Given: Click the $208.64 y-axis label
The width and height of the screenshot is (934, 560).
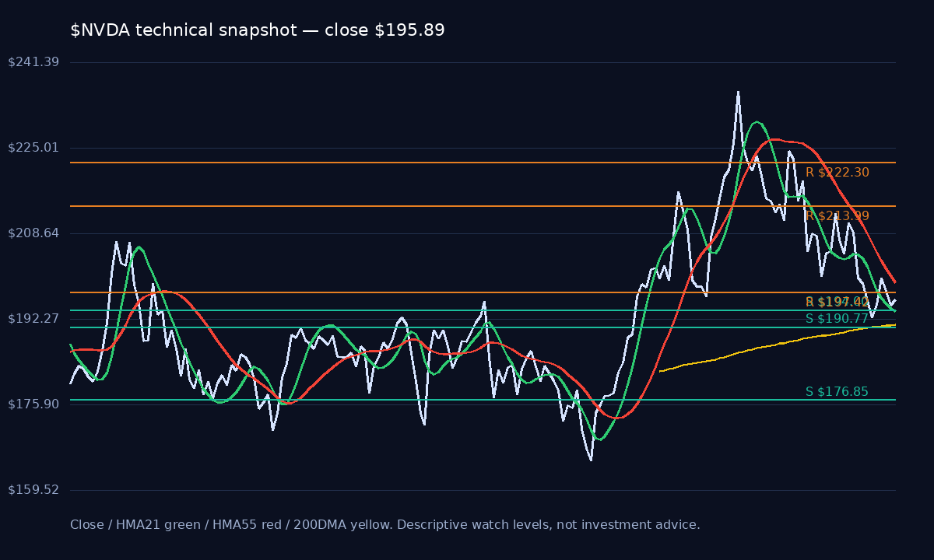Looking at the screenshot, I should pos(33,233).
